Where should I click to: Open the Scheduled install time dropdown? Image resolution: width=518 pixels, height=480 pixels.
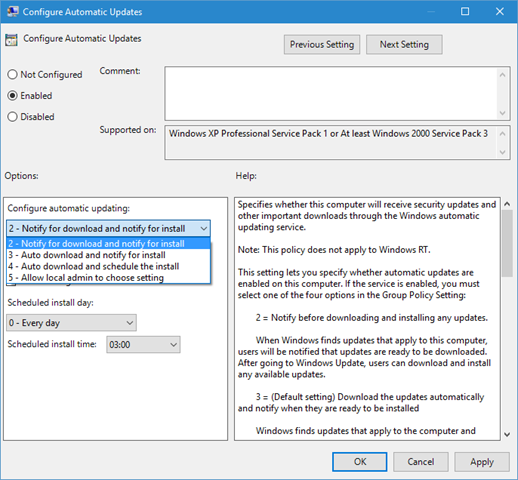143,344
